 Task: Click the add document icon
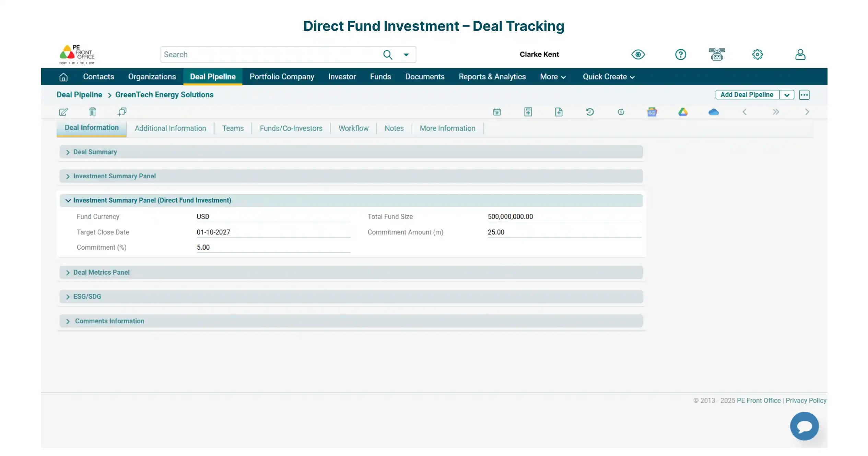(x=559, y=112)
